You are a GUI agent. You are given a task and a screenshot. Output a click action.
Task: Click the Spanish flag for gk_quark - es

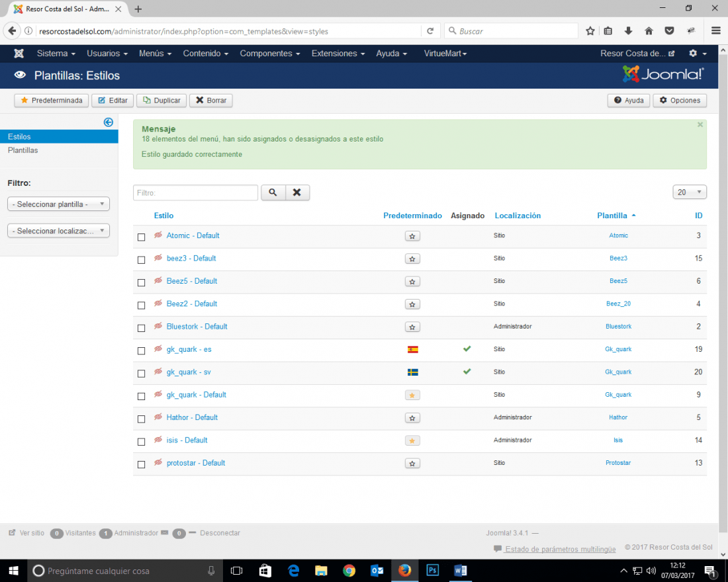413,349
